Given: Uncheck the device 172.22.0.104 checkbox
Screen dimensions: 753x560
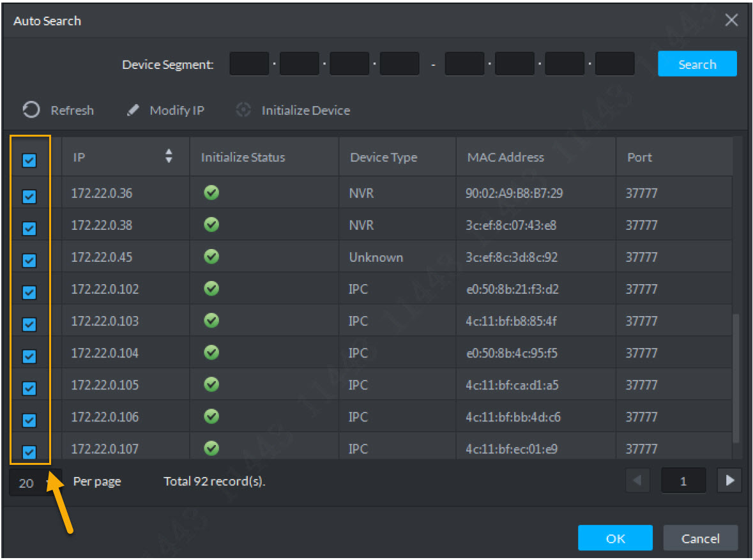Looking at the screenshot, I should [29, 356].
